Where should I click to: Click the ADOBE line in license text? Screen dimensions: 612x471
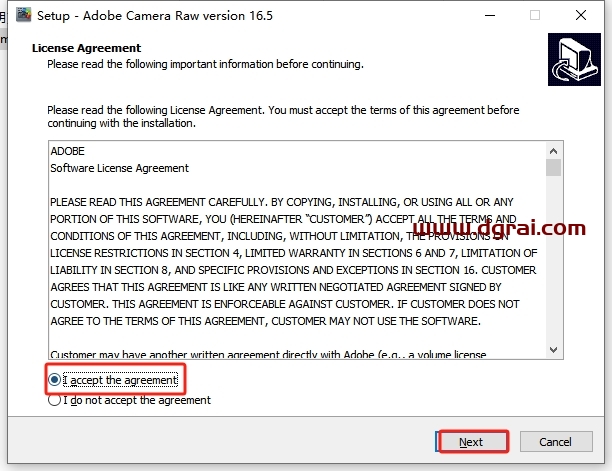68,151
